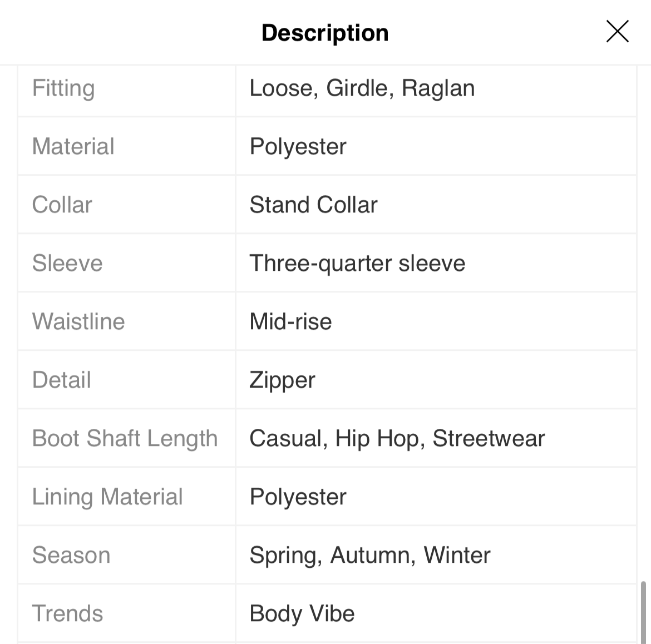651x644 pixels.
Task: Click the Waistline attribute label
Action: 78,321
